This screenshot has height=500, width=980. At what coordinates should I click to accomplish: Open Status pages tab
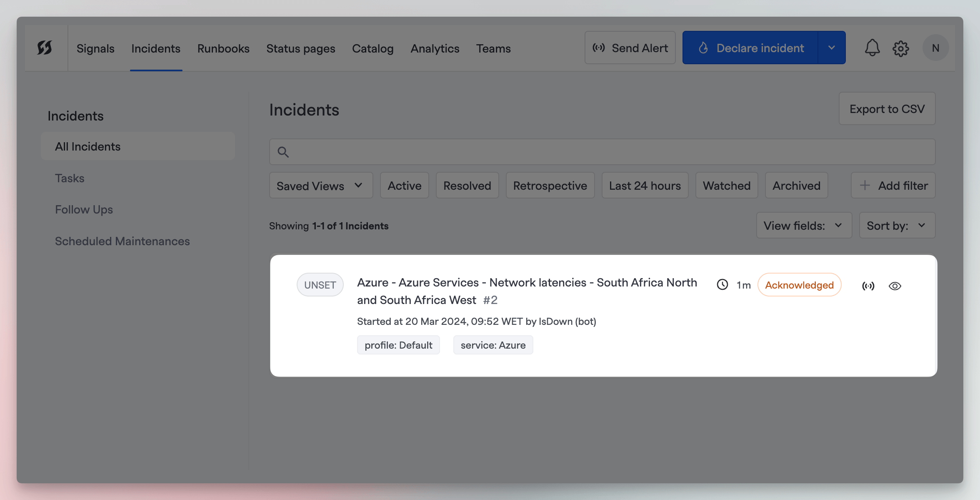(301, 48)
